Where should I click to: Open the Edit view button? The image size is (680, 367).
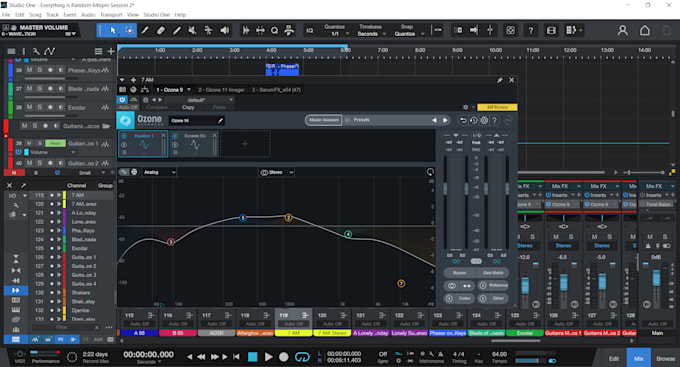(614, 358)
